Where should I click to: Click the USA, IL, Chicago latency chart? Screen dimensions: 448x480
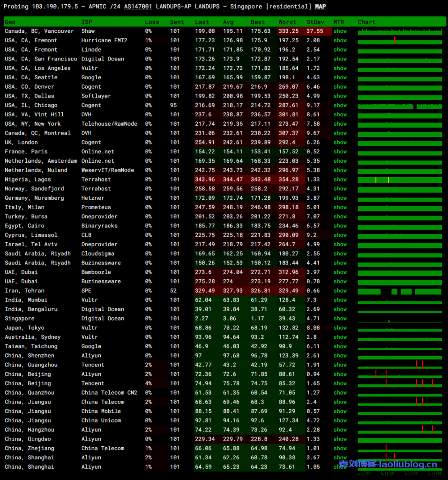pyautogui.click(x=400, y=106)
